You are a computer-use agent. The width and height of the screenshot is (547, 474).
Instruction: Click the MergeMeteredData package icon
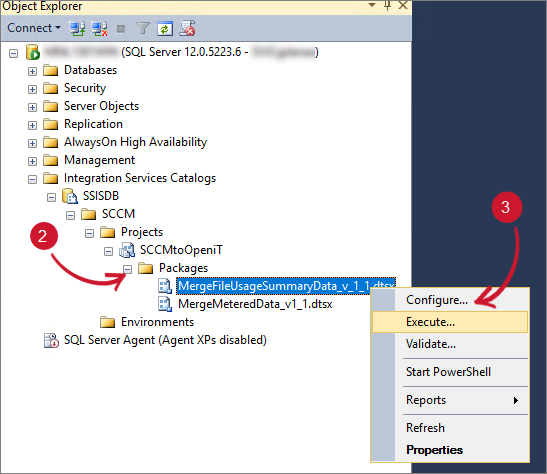click(x=165, y=304)
